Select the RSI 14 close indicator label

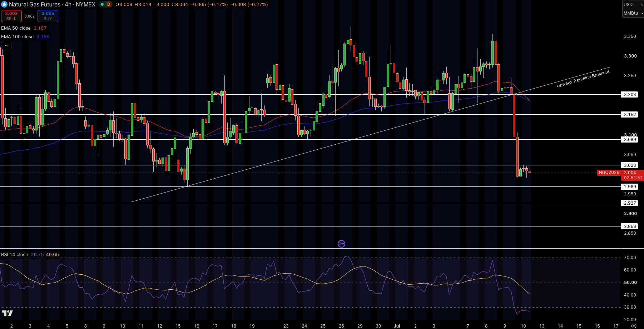click(14, 255)
